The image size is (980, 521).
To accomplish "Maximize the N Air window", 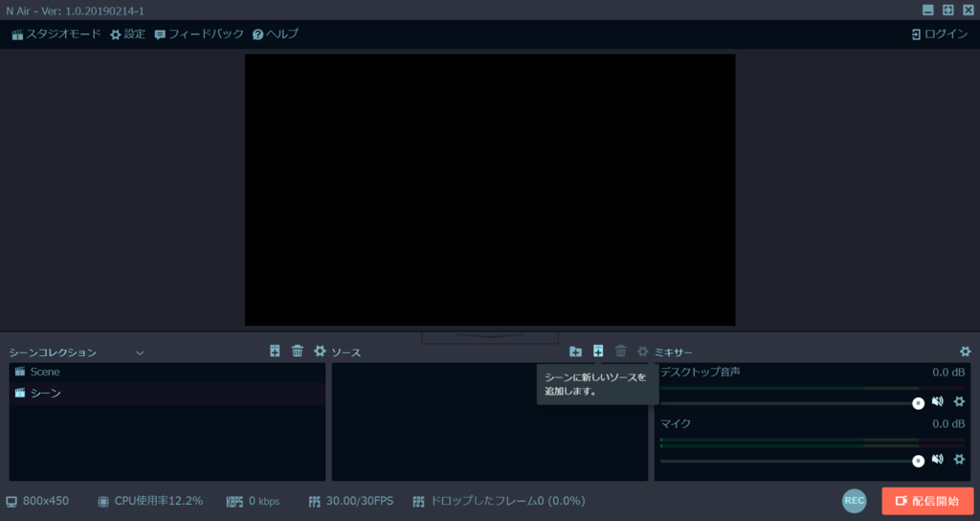I will pyautogui.click(x=948, y=10).
